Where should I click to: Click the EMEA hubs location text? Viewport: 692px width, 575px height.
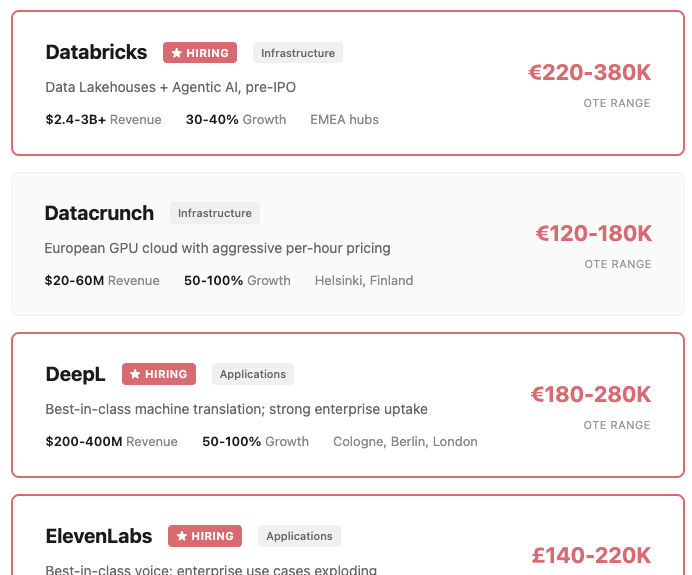coord(344,120)
